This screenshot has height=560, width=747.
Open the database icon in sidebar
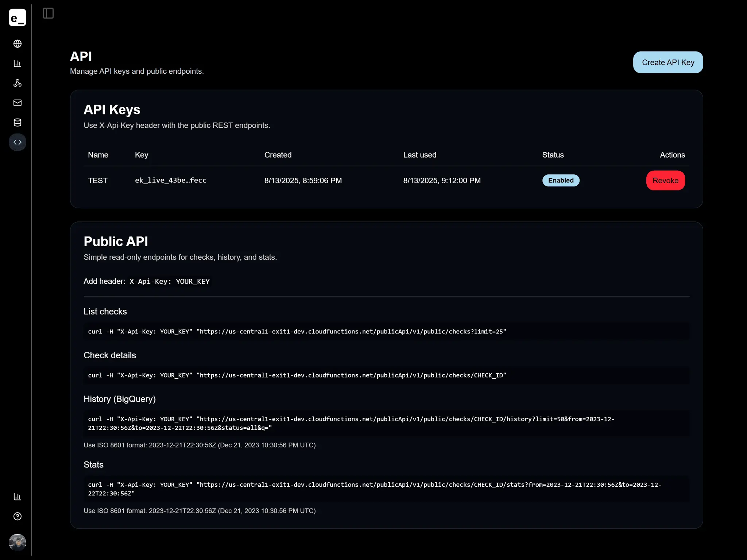[18, 123]
